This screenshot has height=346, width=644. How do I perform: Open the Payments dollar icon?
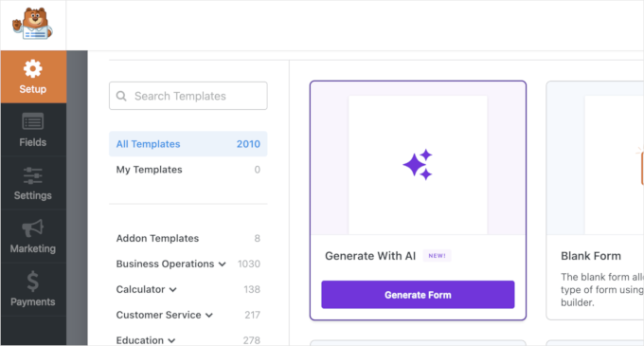point(33,282)
